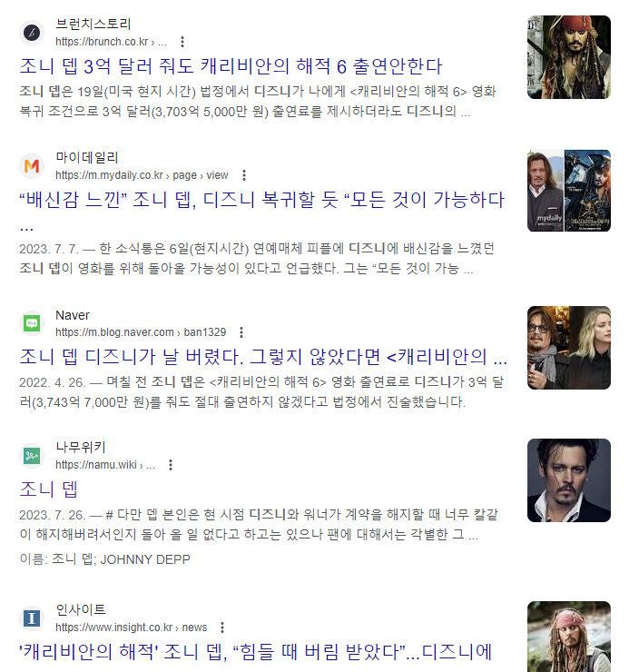The height and width of the screenshot is (672, 639).
Task: Click the '인사이트' site name
Action: (x=81, y=609)
